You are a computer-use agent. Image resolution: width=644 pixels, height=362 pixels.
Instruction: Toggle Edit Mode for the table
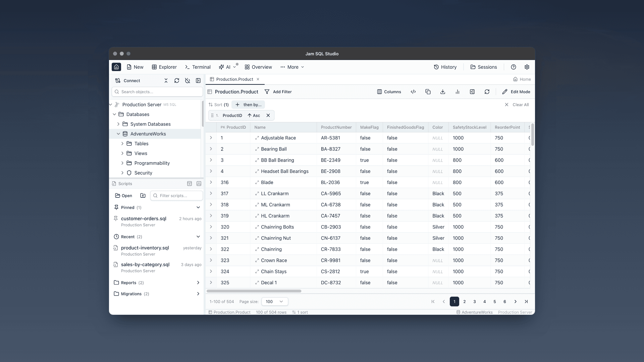[516, 92]
